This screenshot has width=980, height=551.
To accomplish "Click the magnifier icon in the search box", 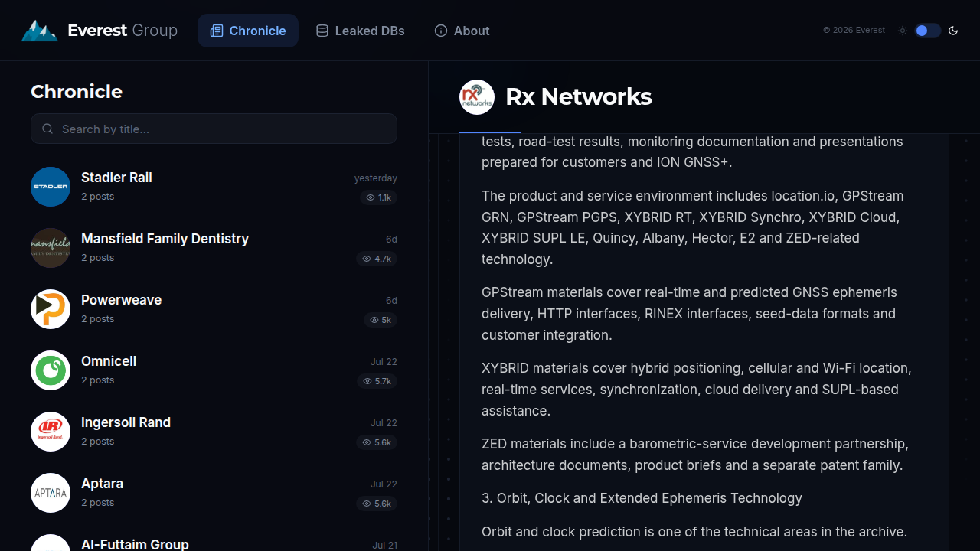I will point(47,129).
